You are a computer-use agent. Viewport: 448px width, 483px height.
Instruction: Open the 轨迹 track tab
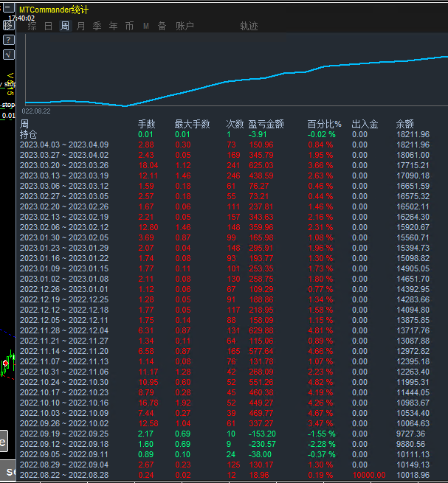point(249,26)
